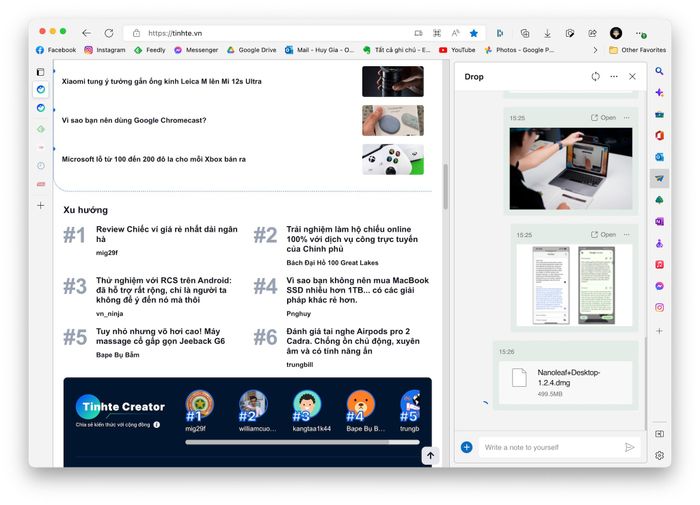The height and width of the screenshot is (505, 700).
Task: Open Microsoft 365 from the sidebar
Action: [659, 135]
